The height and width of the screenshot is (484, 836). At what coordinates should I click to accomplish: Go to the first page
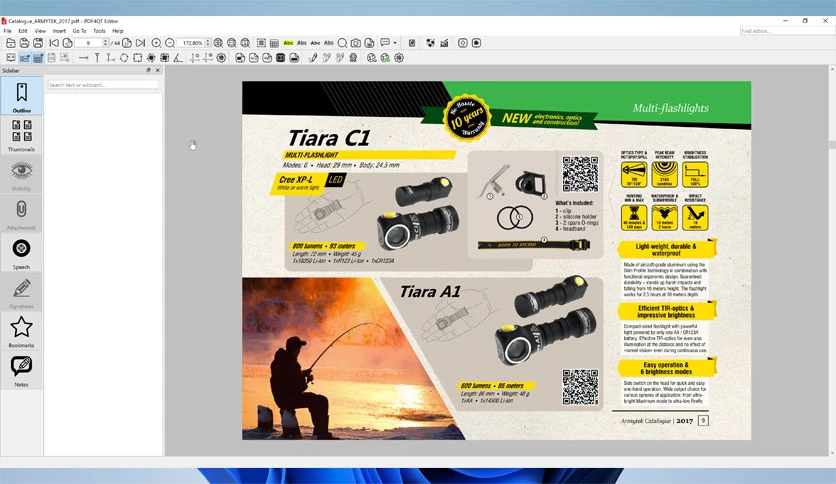pos(54,43)
